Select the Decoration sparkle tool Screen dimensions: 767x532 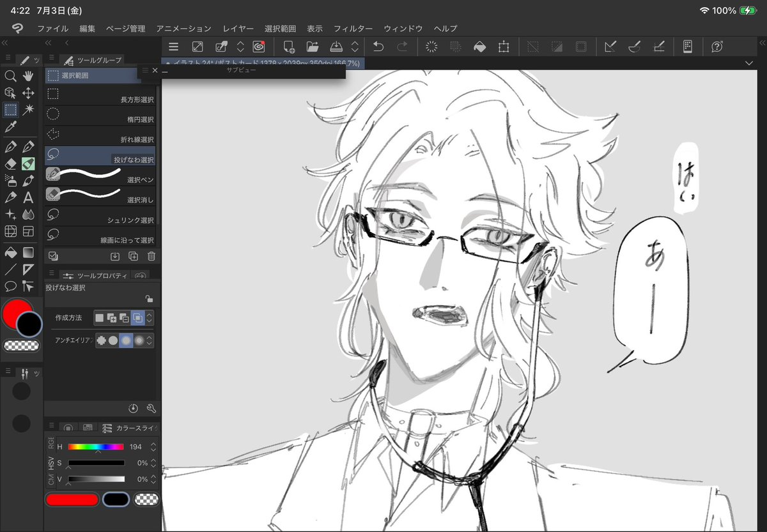click(x=10, y=215)
